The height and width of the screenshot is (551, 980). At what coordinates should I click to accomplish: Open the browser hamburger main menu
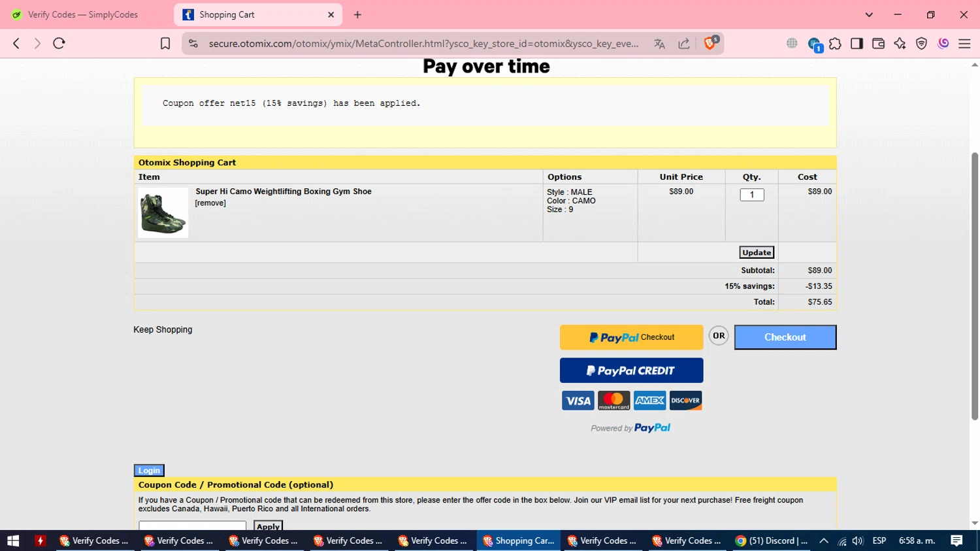coord(964,44)
